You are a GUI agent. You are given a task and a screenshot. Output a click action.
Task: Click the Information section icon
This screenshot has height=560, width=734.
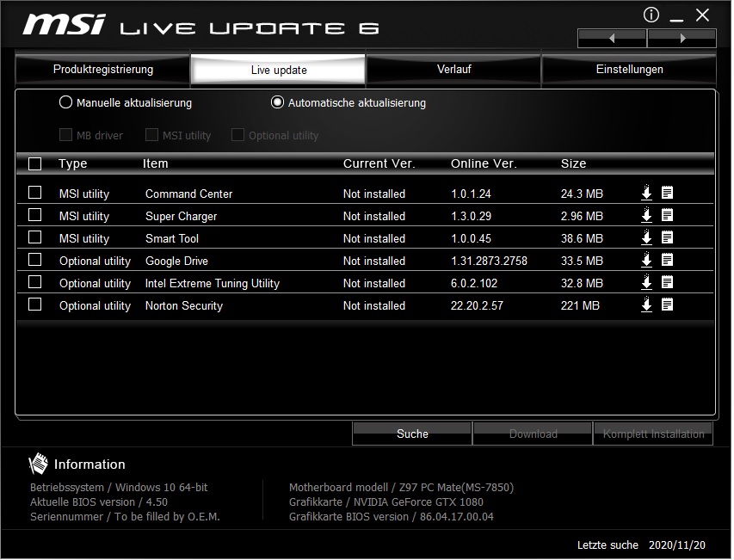[39, 465]
